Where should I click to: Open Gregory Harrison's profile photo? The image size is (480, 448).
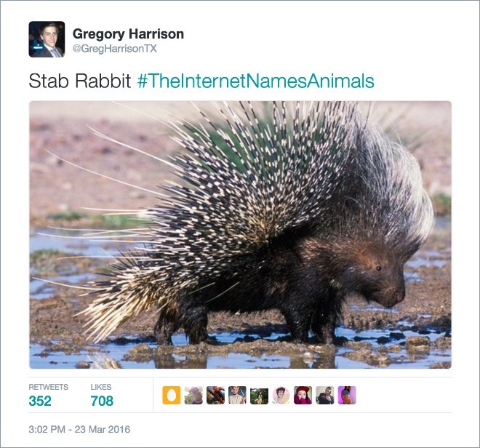pyautogui.click(x=47, y=39)
